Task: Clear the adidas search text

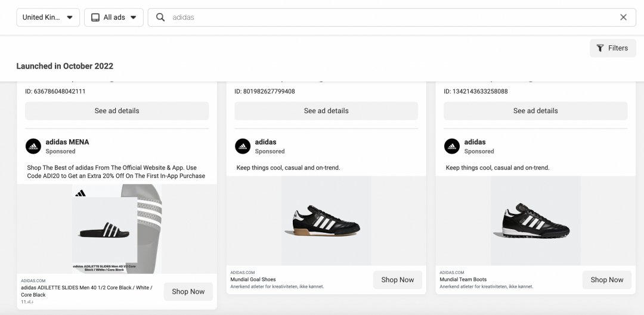Action: tap(623, 17)
